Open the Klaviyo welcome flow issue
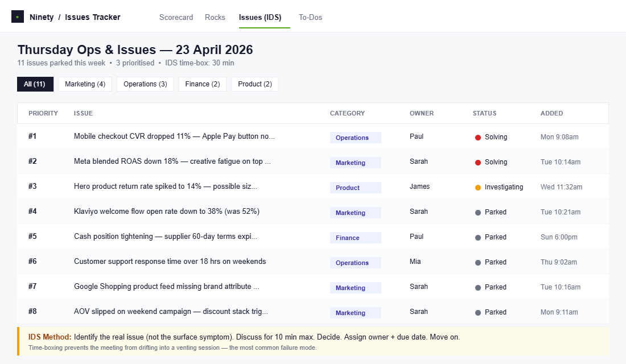Image resolution: width=626 pixels, height=364 pixels. click(167, 212)
